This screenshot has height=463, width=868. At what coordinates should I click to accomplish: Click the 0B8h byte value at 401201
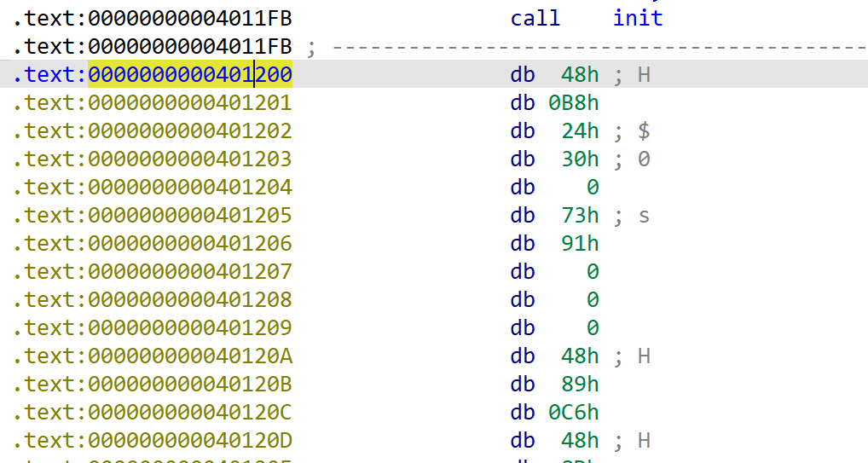tap(574, 103)
